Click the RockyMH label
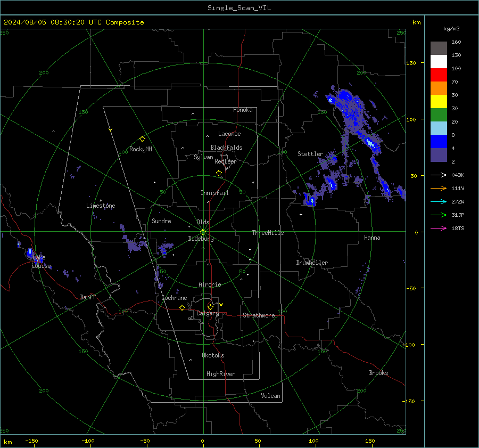Viewport: 479px width, 448px height. click(141, 149)
